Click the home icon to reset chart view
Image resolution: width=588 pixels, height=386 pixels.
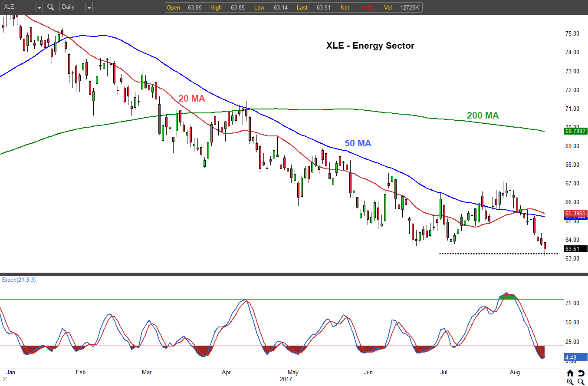tap(570, 373)
